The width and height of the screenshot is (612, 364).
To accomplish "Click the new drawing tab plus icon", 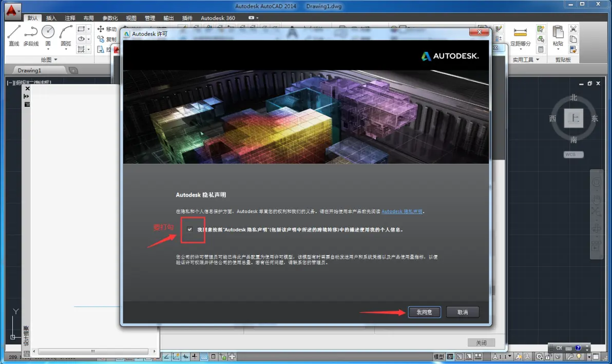I will tap(73, 70).
